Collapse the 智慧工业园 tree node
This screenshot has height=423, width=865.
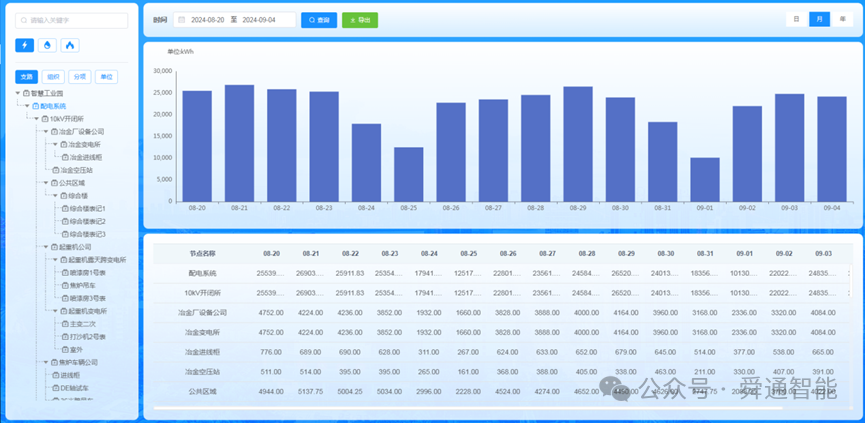click(x=18, y=93)
